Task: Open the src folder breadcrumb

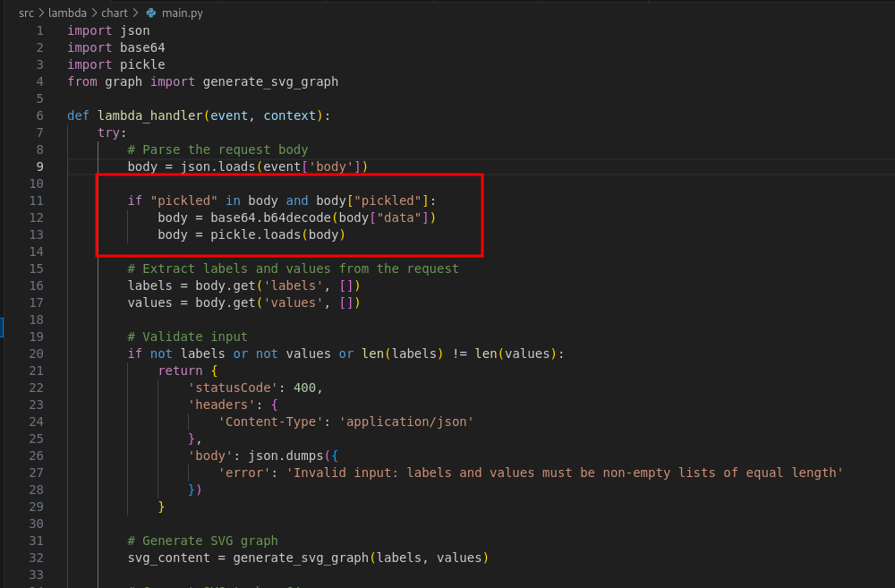Action: [x=26, y=13]
